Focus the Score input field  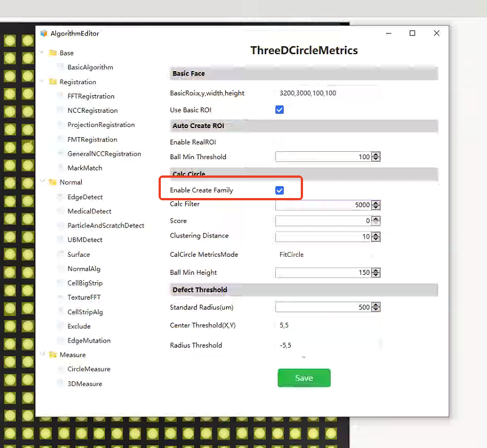[323, 221]
